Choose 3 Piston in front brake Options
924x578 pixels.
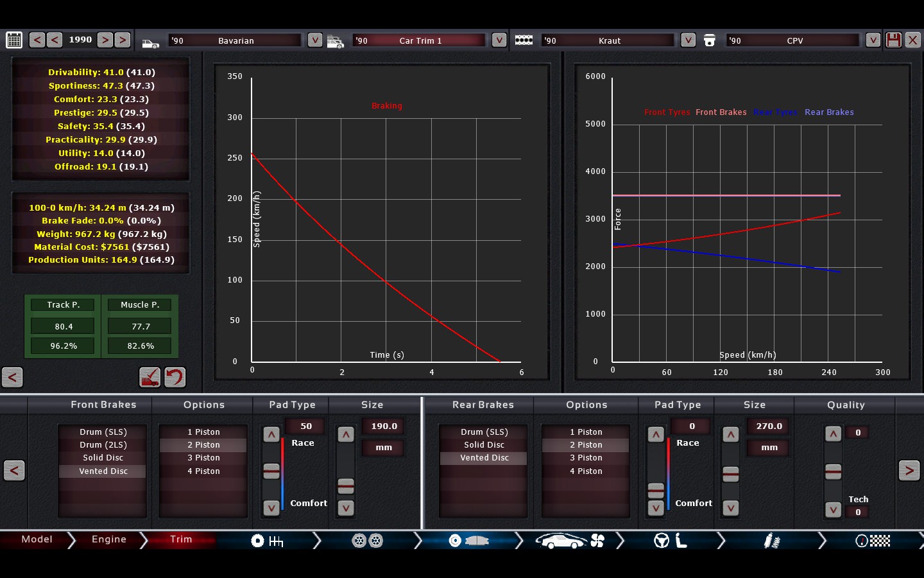203,458
